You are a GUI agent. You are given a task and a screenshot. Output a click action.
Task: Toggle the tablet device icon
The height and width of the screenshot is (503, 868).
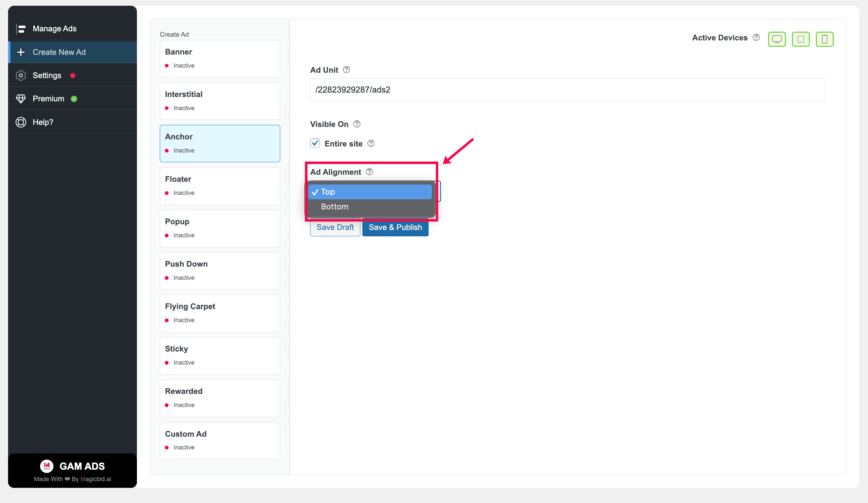tap(800, 39)
